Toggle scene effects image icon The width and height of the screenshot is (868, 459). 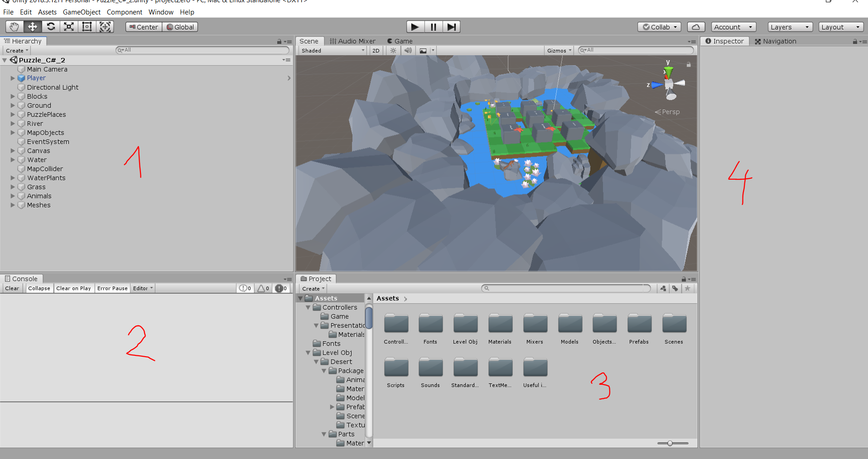423,50
